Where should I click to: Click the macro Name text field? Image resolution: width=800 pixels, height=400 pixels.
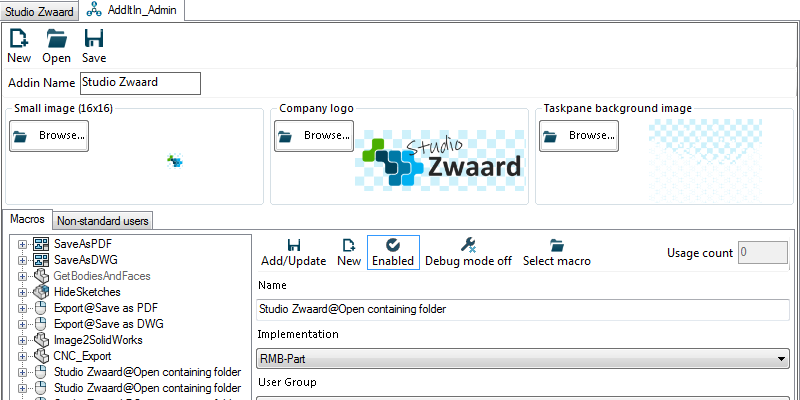[523, 309]
